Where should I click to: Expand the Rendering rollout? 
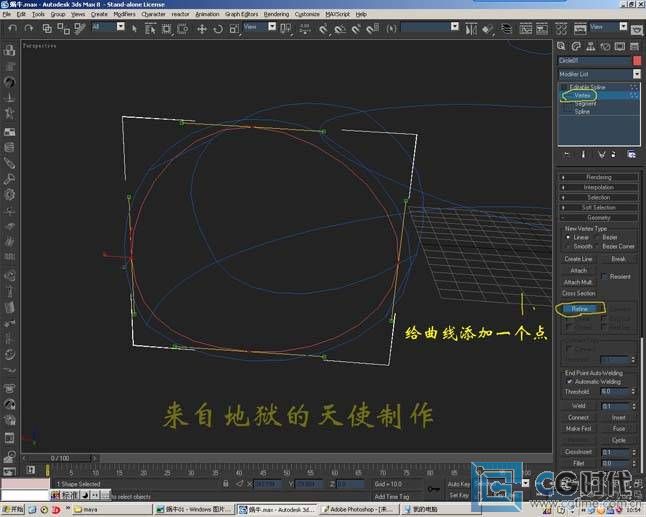(599, 177)
